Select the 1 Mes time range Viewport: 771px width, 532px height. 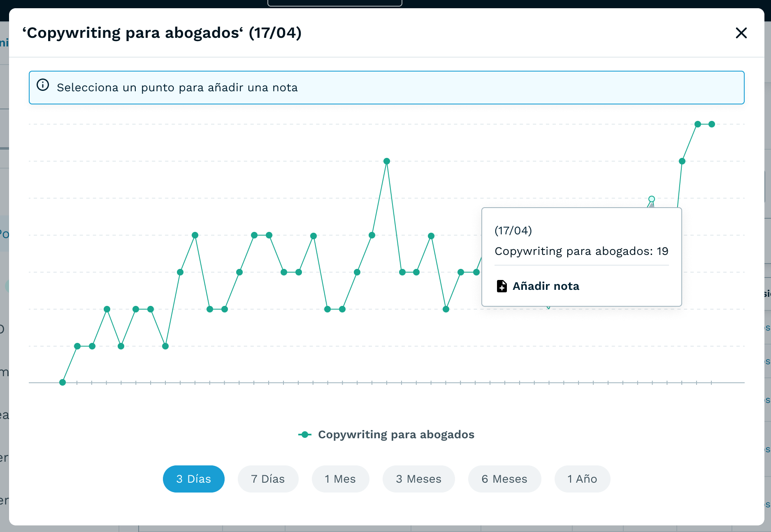[340, 479]
